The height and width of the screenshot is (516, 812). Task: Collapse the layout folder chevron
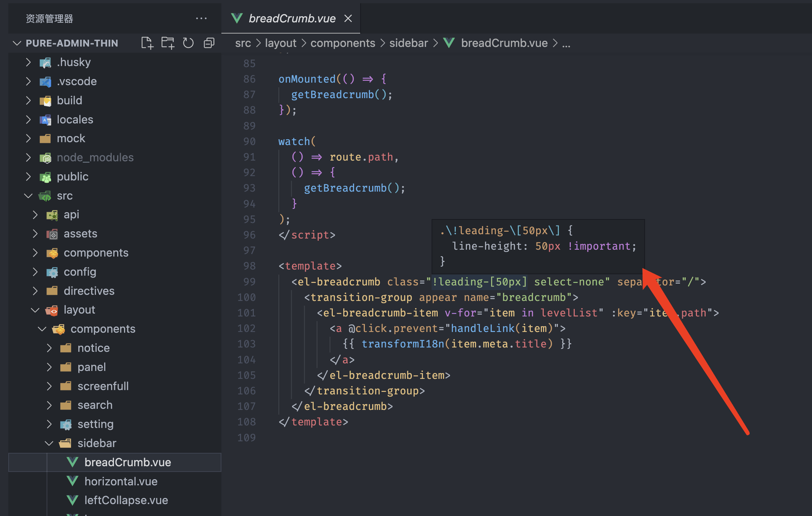pos(35,310)
